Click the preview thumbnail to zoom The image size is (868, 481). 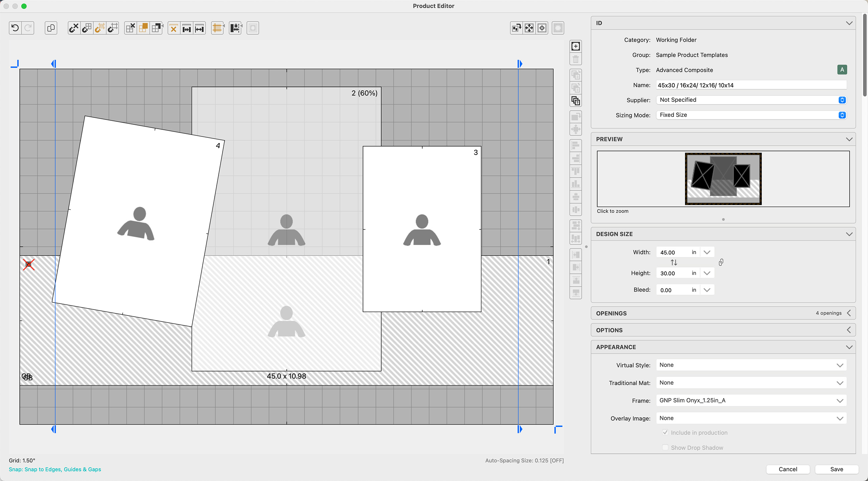click(723, 179)
